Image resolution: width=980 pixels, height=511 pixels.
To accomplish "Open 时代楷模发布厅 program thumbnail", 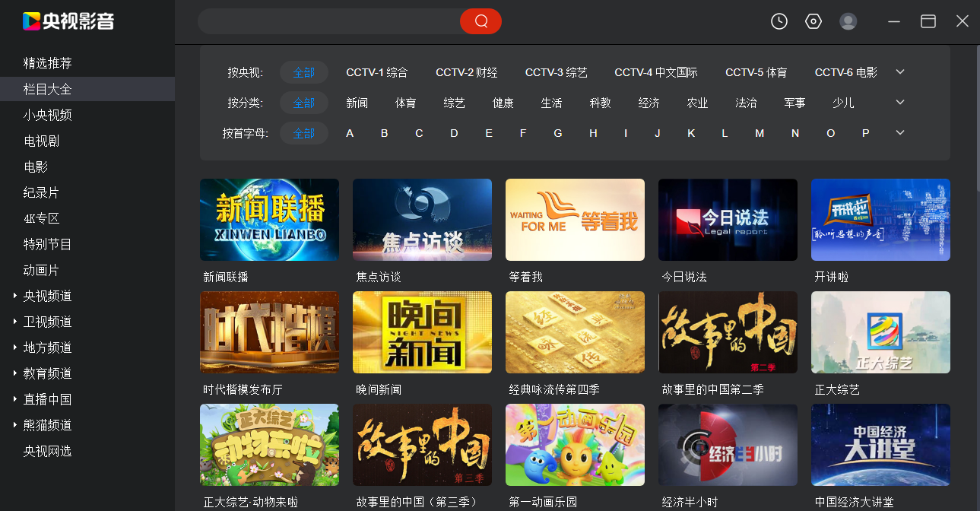I will pyautogui.click(x=269, y=332).
